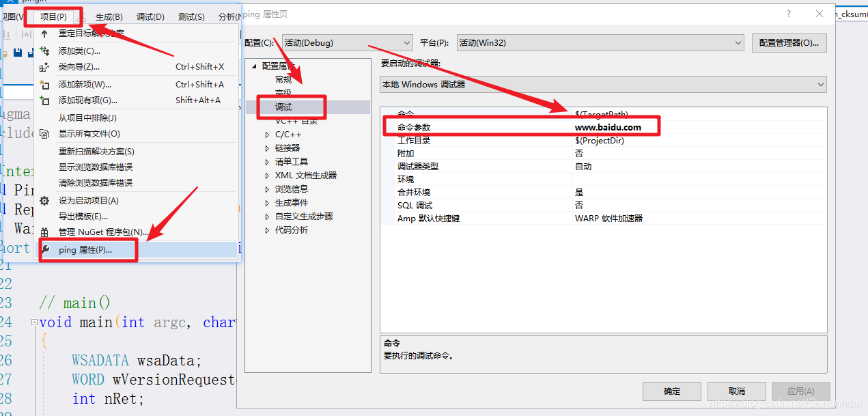The height and width of the screenshot is (416, 868).
Task: Select the Amp 默认快捷键 property label
Action: click(428, 219)
